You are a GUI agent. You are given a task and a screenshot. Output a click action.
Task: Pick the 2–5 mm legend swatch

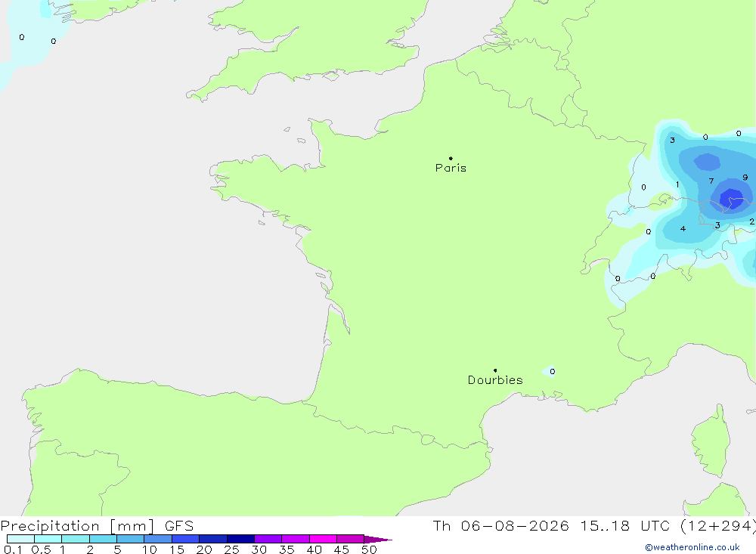point(103,539)
